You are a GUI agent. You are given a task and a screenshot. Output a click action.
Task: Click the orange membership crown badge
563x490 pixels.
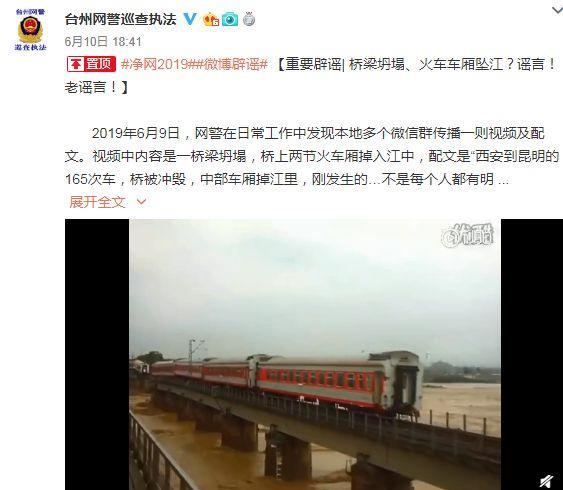point(211,19)
